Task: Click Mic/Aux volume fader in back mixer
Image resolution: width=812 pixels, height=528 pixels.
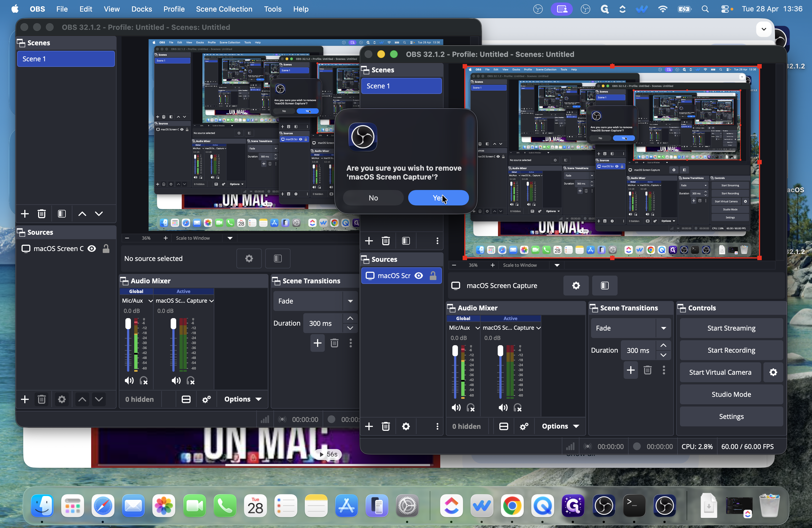Action: 128,324
